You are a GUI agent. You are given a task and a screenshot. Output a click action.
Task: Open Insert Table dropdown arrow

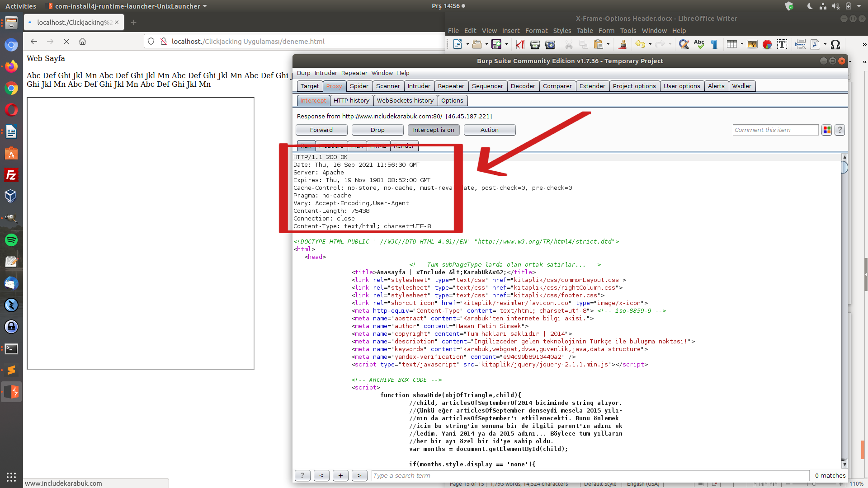coord(741,44)
